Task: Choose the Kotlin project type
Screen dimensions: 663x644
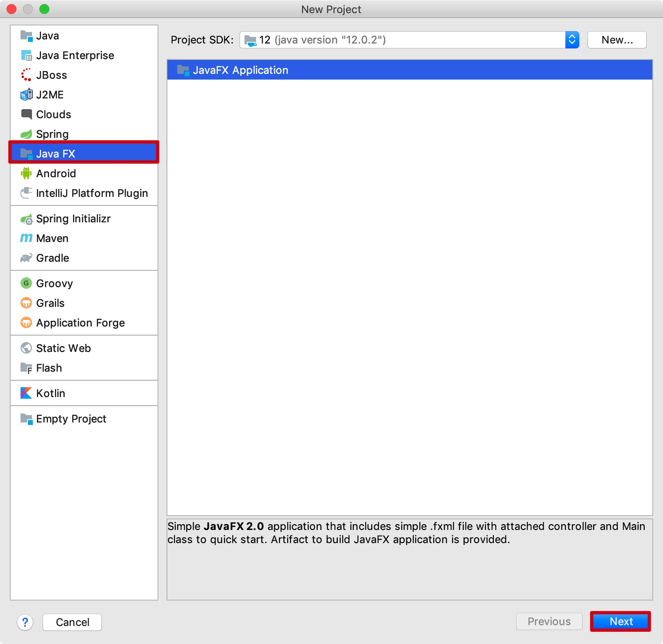Action: click(50, 393)
